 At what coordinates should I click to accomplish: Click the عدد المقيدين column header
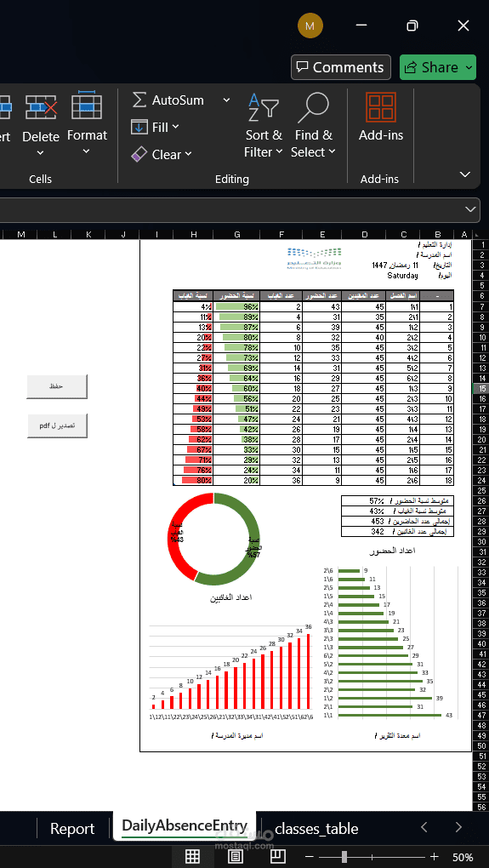click(x=365, y=296)
